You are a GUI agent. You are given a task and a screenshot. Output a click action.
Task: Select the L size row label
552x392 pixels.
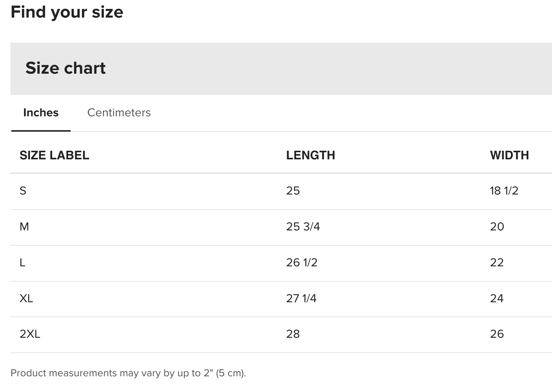[x=22, y=263]
